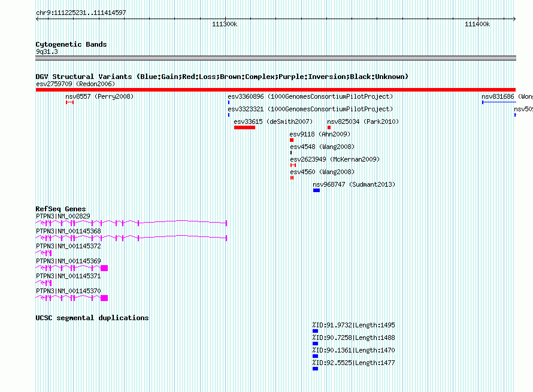Click the PTPN3 NM_002829 gene glyph
This screenshot has width=533, height=392.
[131, 223]
